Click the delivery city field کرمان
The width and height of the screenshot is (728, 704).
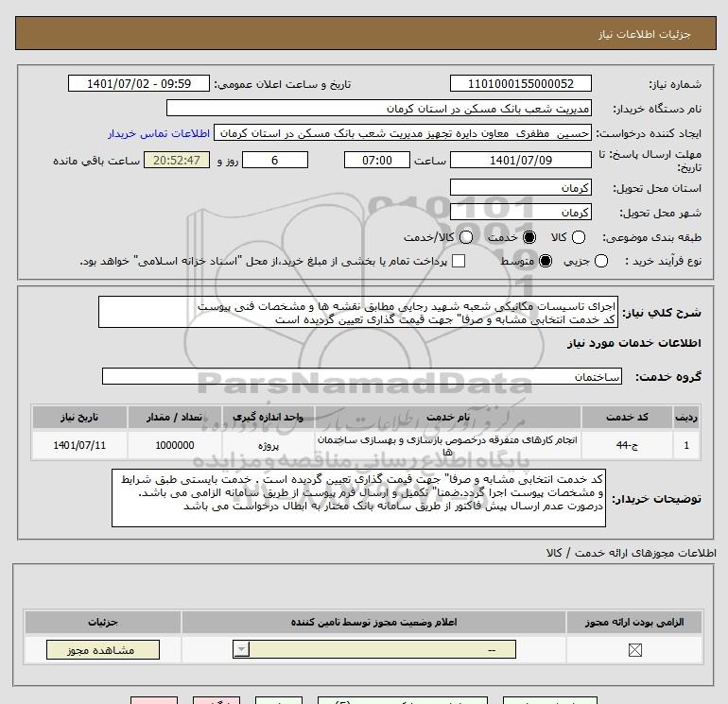tap(520, 212)
